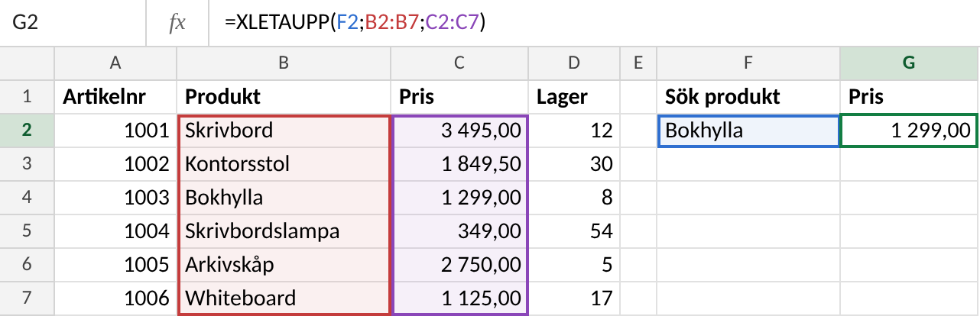This screenshot has height=316, width=980.
Task: Click search cell F2 containing Bokhylla
Action: [x=748, y=131]
